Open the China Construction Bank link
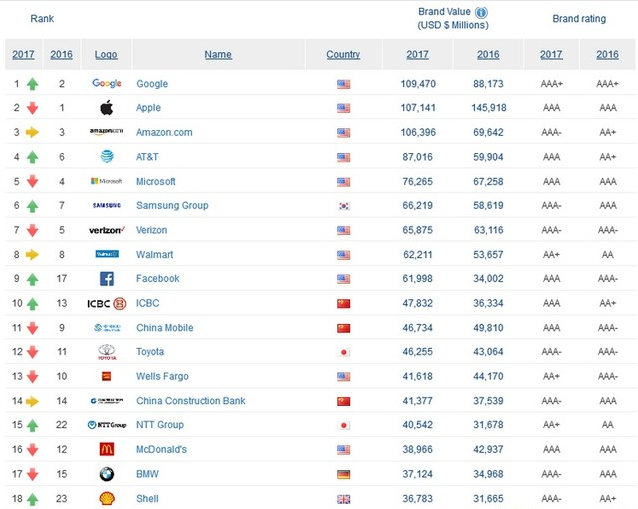This screenshot has height=509, width=638. point(190,401)
